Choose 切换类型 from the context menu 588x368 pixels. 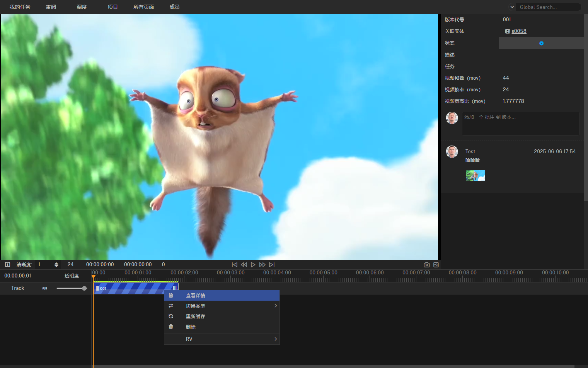222,306
